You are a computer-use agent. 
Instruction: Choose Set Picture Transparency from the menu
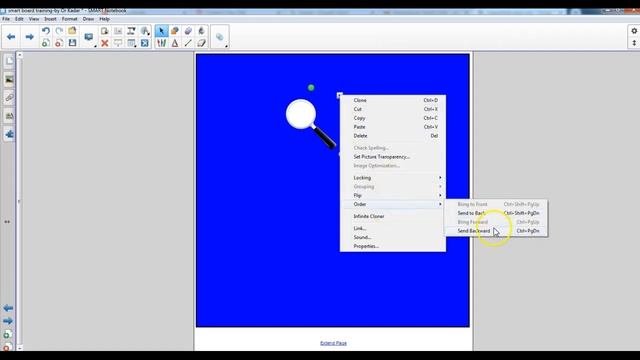(393, 157)
